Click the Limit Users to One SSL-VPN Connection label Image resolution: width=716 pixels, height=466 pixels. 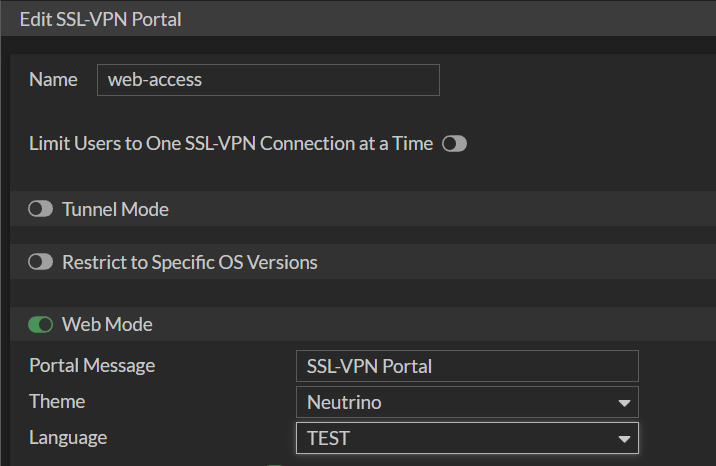click(x=231, y=144)
